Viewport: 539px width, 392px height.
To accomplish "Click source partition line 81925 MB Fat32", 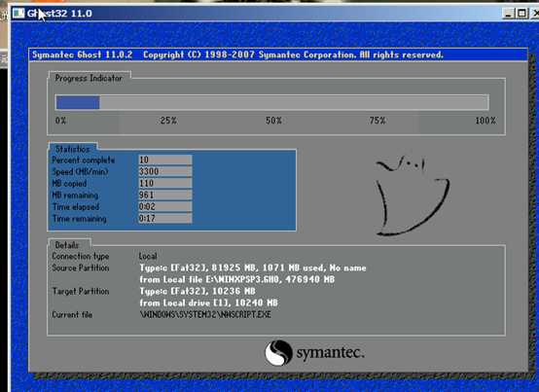I will pos(253,267).
